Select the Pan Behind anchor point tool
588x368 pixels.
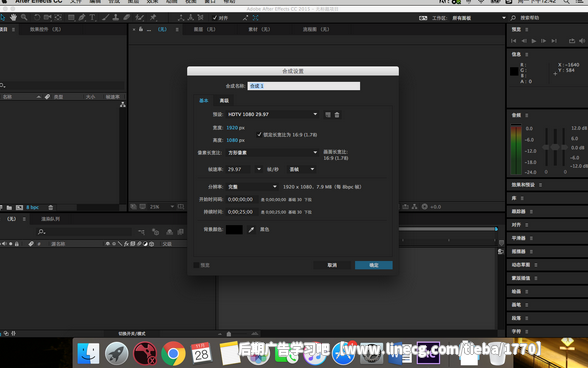58,17
